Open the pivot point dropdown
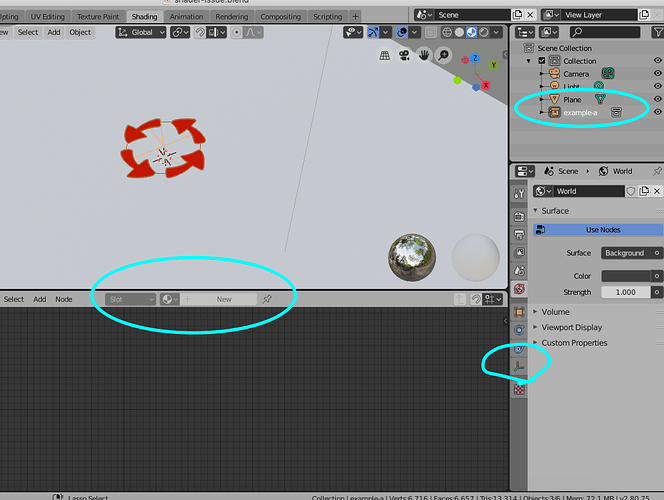664x500 pixels. click(x=180, y=32)
